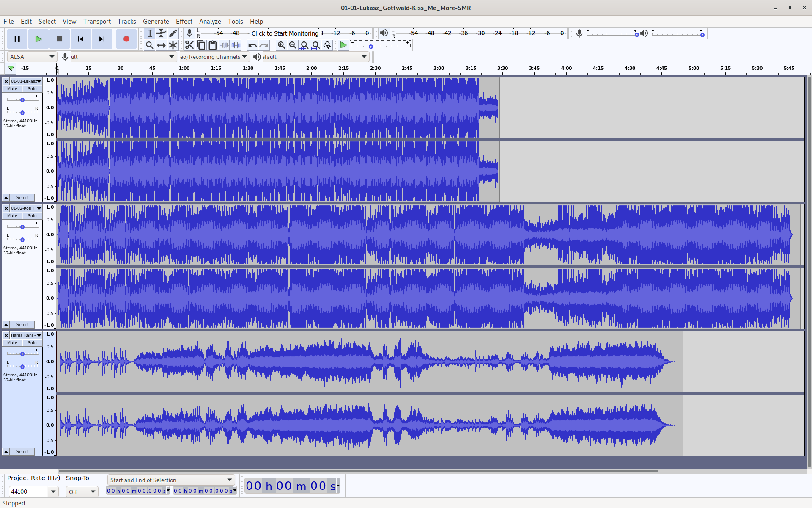Stop playback using the Stop button
Viewport: 812px width, 508px height.
[x=60, y=39]
